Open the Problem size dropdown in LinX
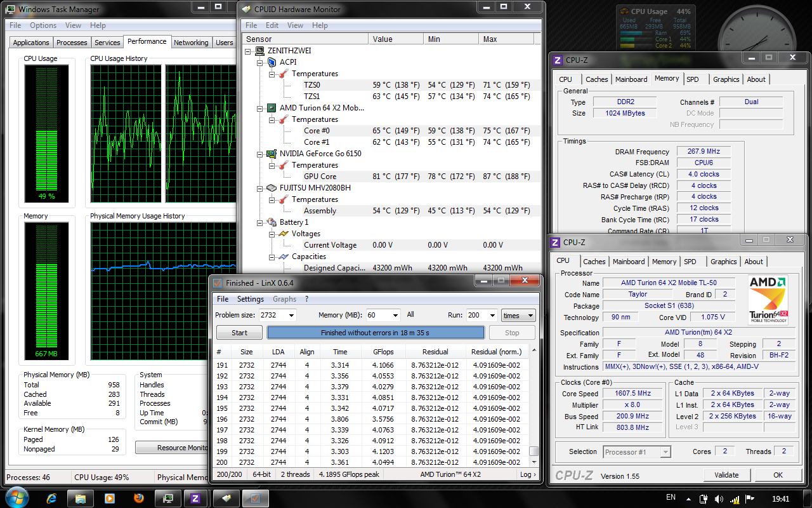Image resolution: width=812 pixels, height=508 pixels. pos(291,316)
